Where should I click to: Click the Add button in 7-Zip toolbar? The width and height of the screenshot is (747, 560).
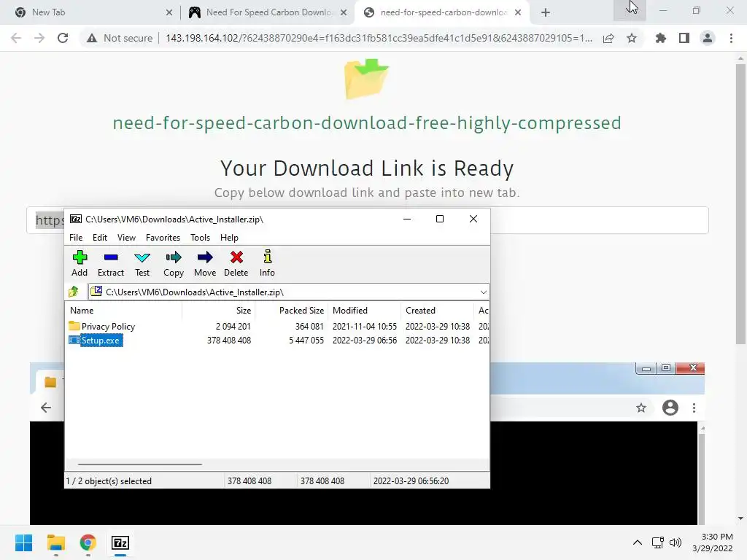(80, 263)
